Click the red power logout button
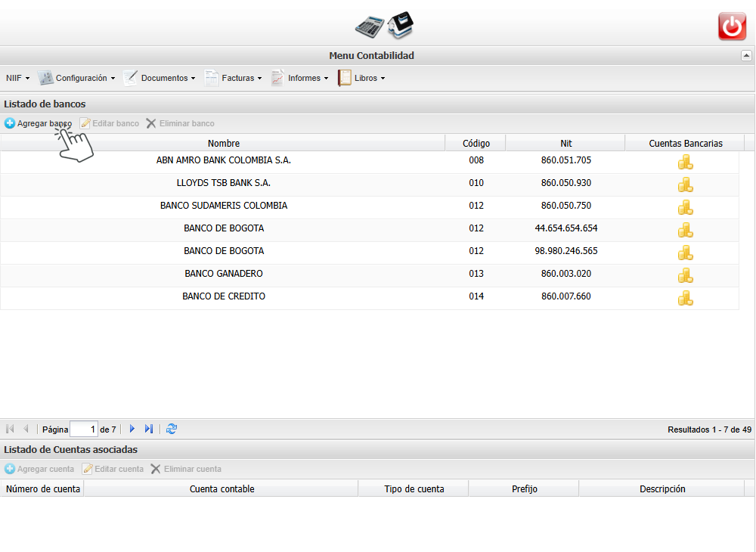This screenshot has height=552, width=756. pyautogui.click(x=732, y=26)
